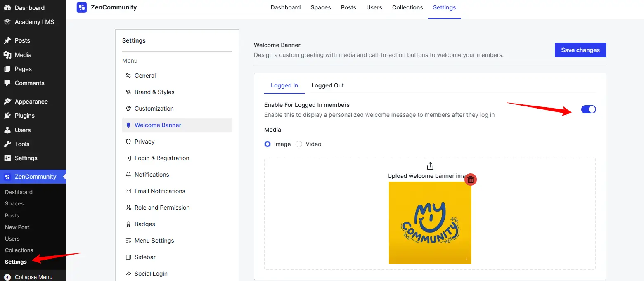Viewport: 644px width, 281px height.
Task: Click the Posts pin icon in WordPress sidebar
Action: click(x=7, y=40)
